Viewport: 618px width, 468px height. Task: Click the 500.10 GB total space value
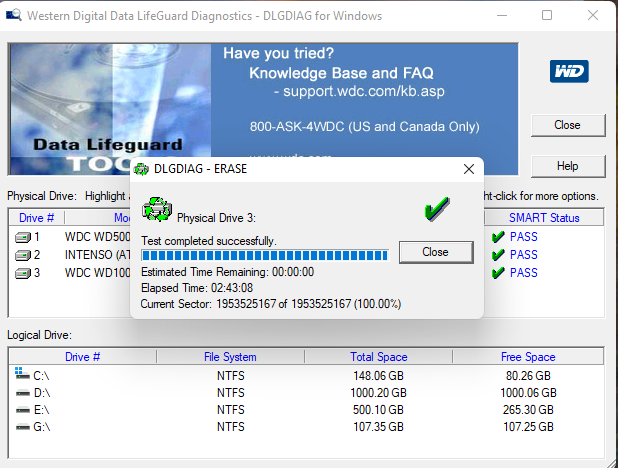378,410
